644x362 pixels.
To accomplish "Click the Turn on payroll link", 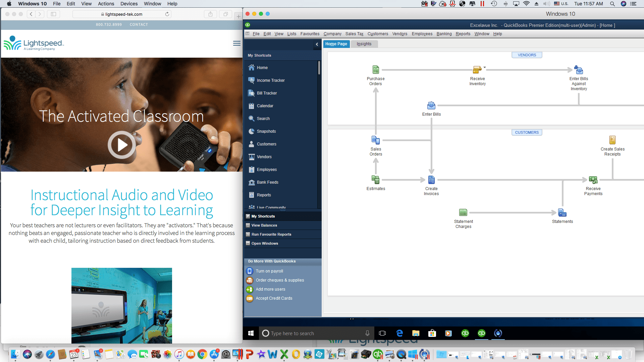I will point(269,270).
